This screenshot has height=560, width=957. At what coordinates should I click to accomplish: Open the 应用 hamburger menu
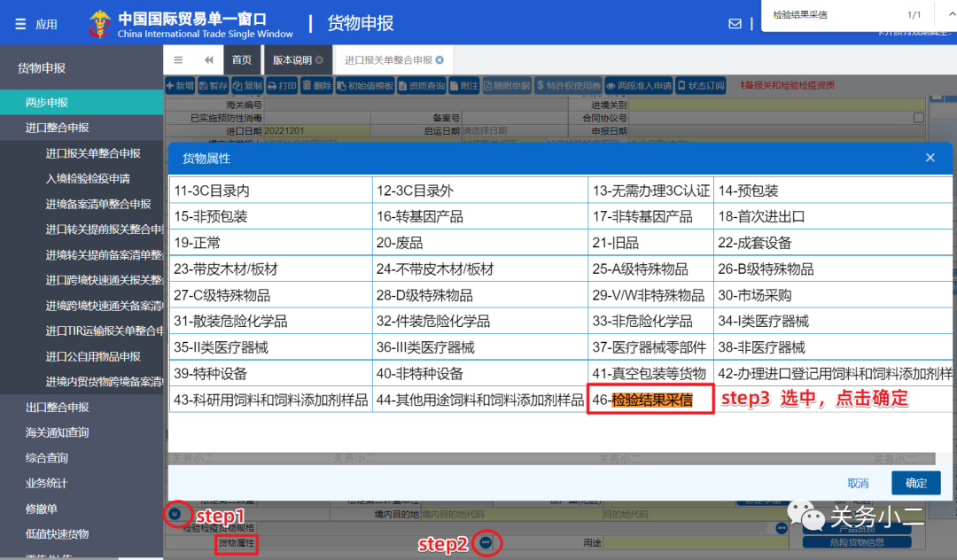point(35,24)
